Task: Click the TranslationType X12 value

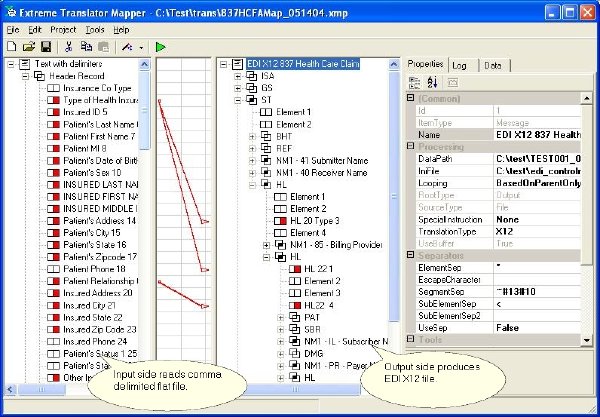Action: [537, 231]
